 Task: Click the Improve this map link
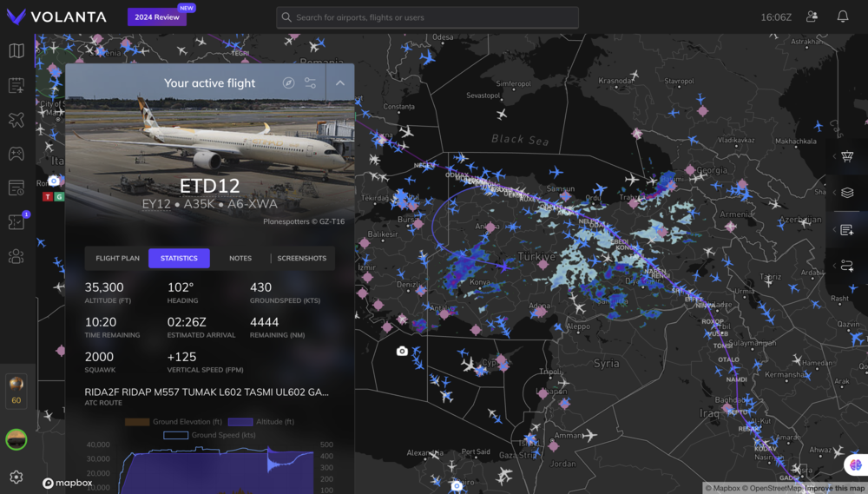(x=836, y=488)
